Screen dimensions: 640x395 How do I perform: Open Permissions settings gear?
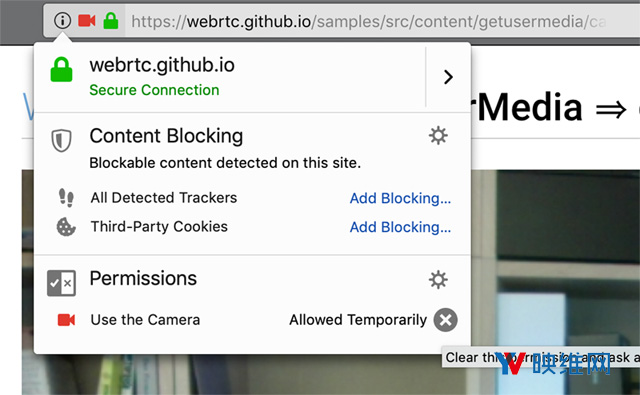[438, 280]
